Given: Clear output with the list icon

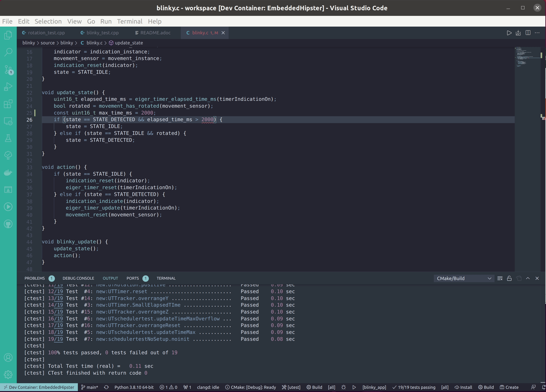Looking at the screenshot, I should (500, 278).
